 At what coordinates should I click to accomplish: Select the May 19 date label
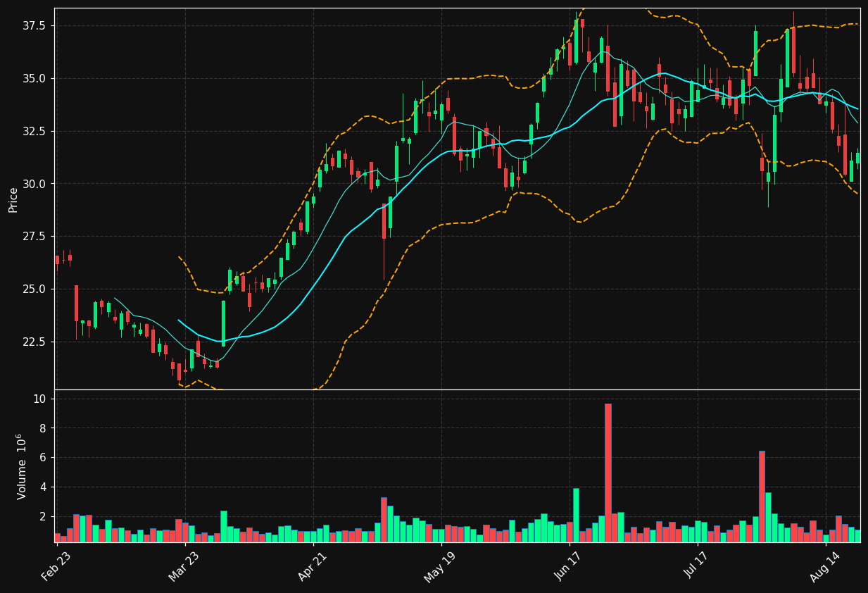[x=439, y=567]
